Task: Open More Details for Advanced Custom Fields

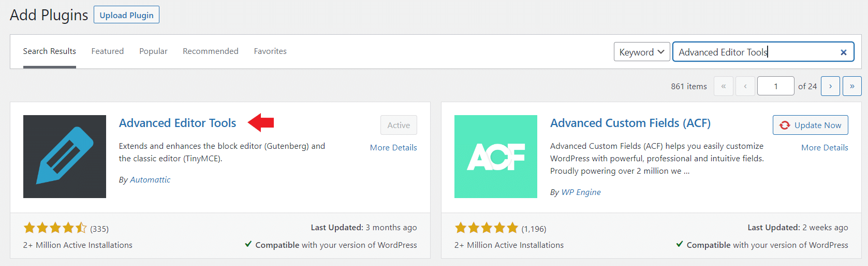Action: pos(825,148)
